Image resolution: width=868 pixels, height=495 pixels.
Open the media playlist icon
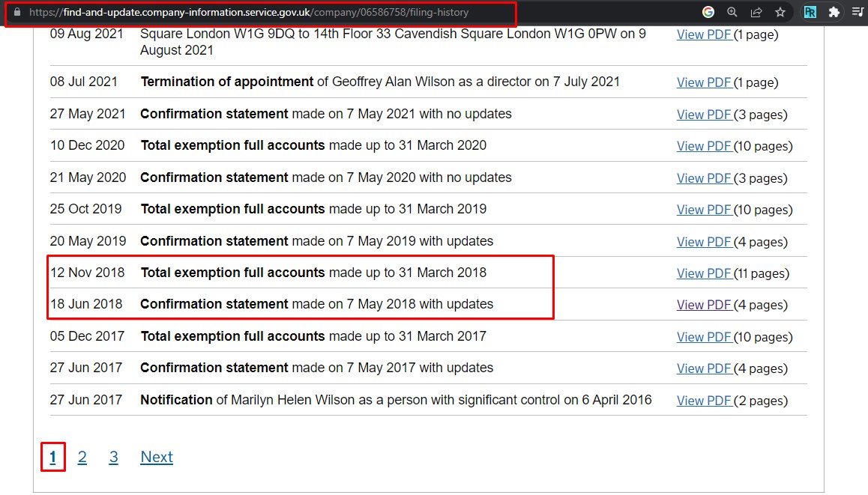pos(858,12)
